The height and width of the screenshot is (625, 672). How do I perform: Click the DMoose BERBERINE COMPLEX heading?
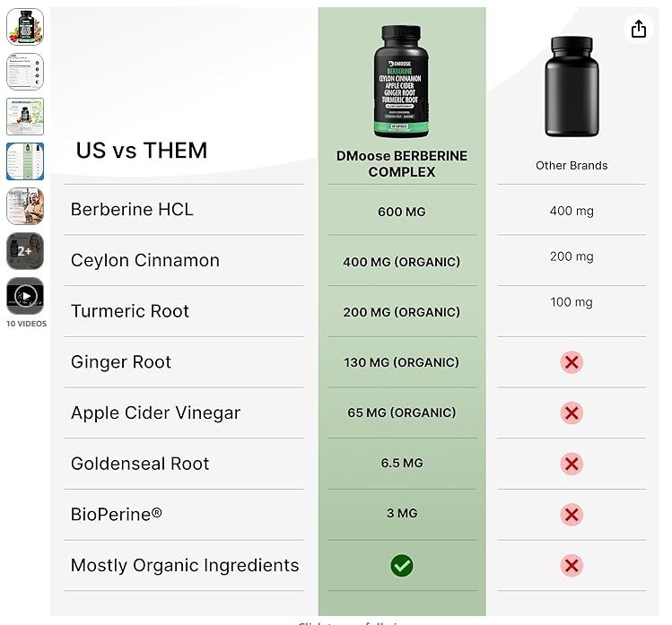(x=401, y=164)
